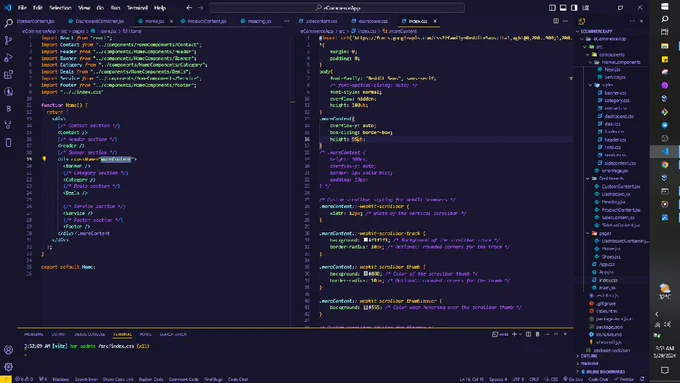Collapse the Dashboards folder in Explorer
The image size is (680, 383).
pos(611,178)
